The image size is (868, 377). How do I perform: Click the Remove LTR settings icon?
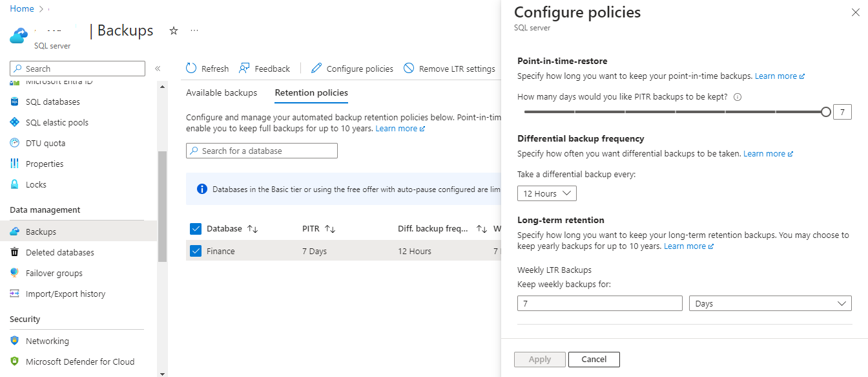(x=409, y=69)
